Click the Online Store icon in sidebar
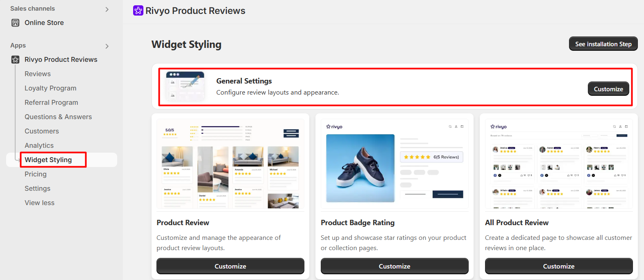Viewport: 644px width, 280px height. click(15, 23)
